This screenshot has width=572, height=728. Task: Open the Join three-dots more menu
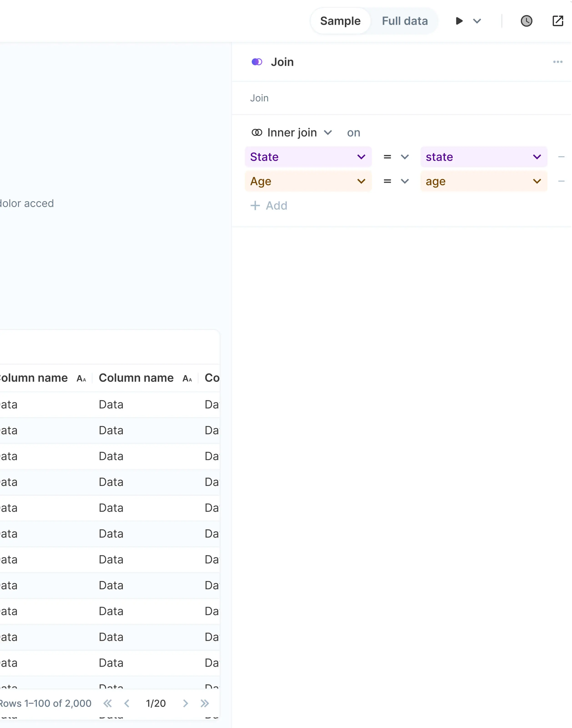tap(558, 62)
